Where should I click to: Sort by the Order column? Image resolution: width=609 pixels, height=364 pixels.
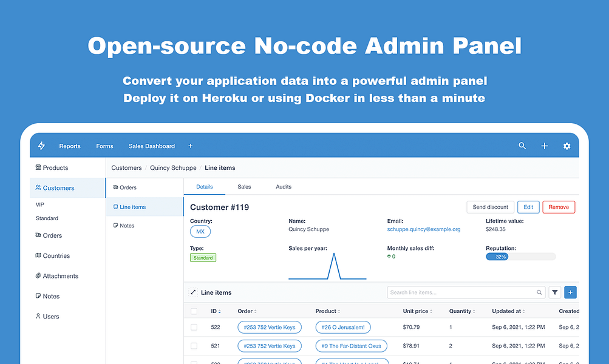pos(247,311)
